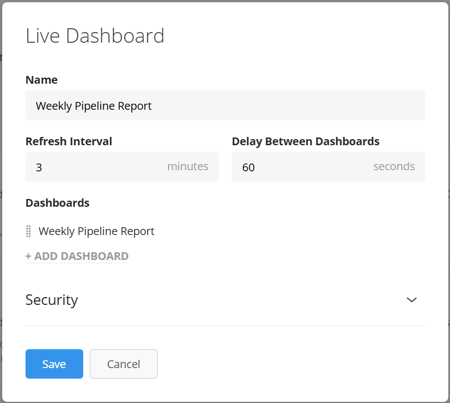Click the Dashboards section label
The height and width of the screenshot is (403, 450).
[x=57, y=203]
